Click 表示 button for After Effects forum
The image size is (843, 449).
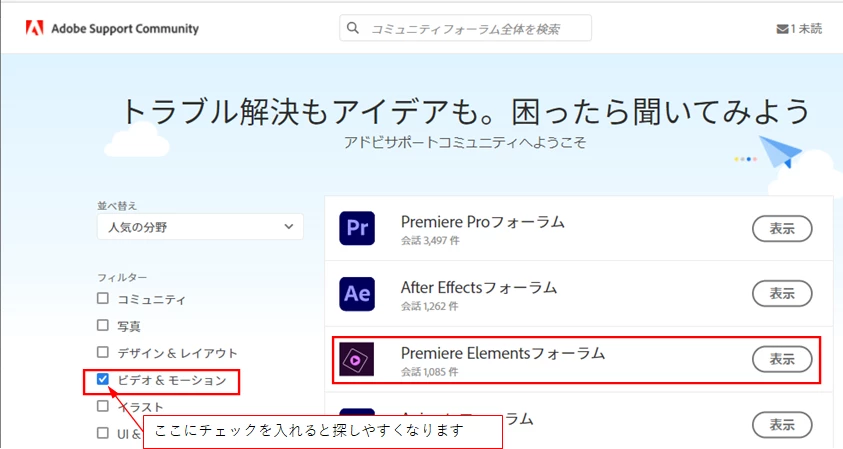(782, 293)
